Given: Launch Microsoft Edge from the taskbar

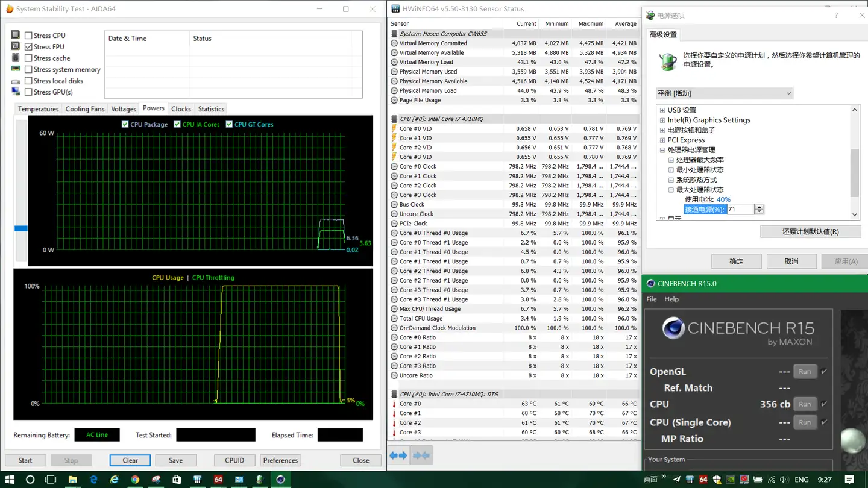Looking at the screenshot, I should (x=93, y=480).
